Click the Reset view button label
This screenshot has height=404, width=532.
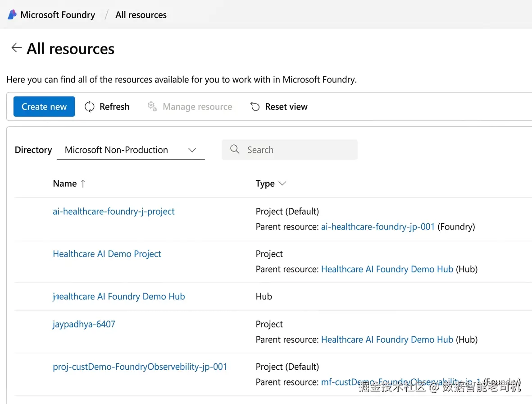point(286,106)
